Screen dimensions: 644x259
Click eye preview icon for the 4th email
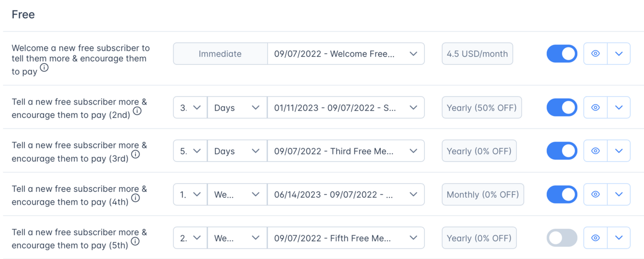[x=595, y=194]
